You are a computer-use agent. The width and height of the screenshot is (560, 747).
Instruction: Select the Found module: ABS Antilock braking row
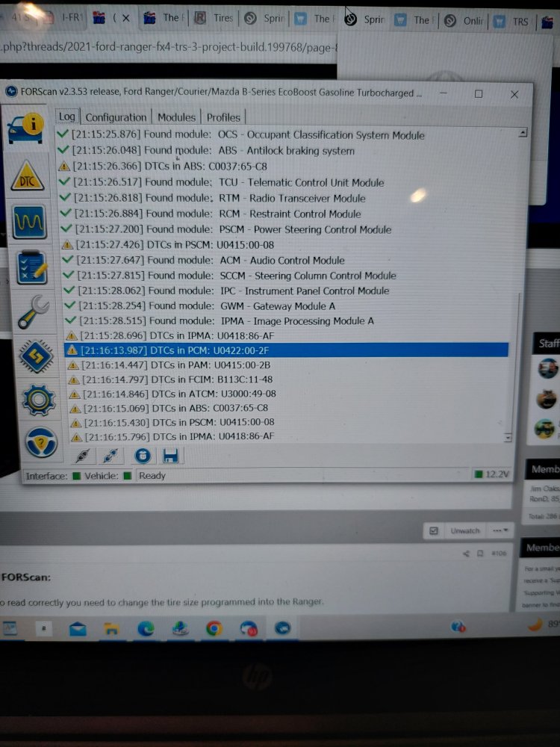(206, 151)
